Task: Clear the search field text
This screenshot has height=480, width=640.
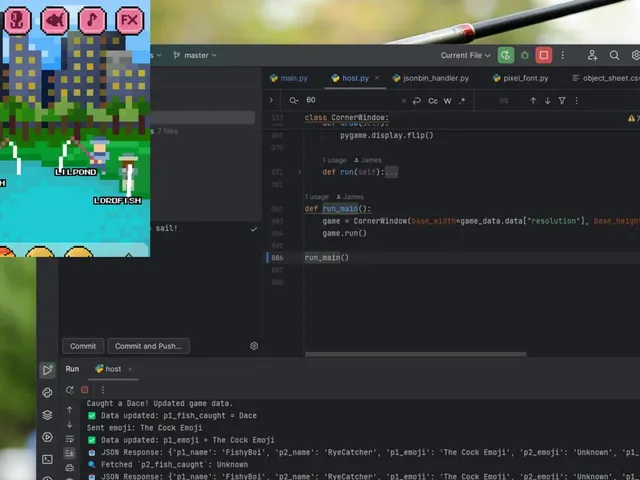Action: 404,101
